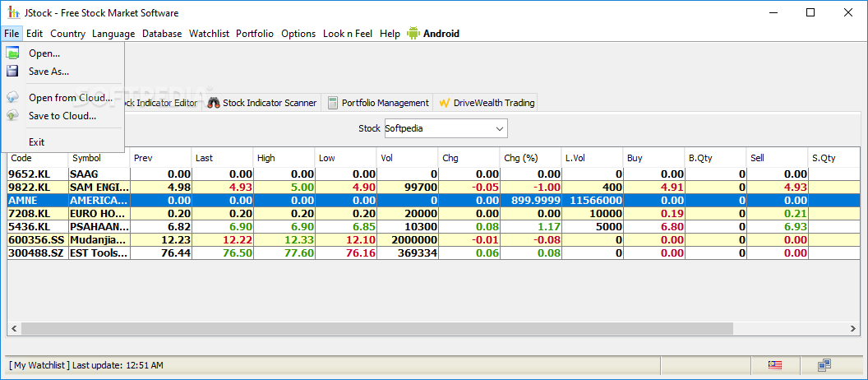Open the Watchlist menu
This screenshot has width=868, height=380.
click(210, 33)
